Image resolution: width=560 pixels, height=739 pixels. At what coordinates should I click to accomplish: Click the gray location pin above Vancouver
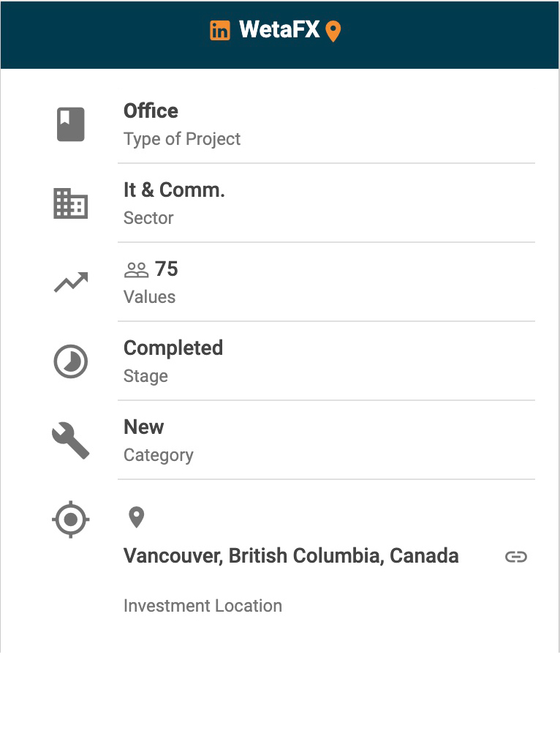tap(136, 517)
